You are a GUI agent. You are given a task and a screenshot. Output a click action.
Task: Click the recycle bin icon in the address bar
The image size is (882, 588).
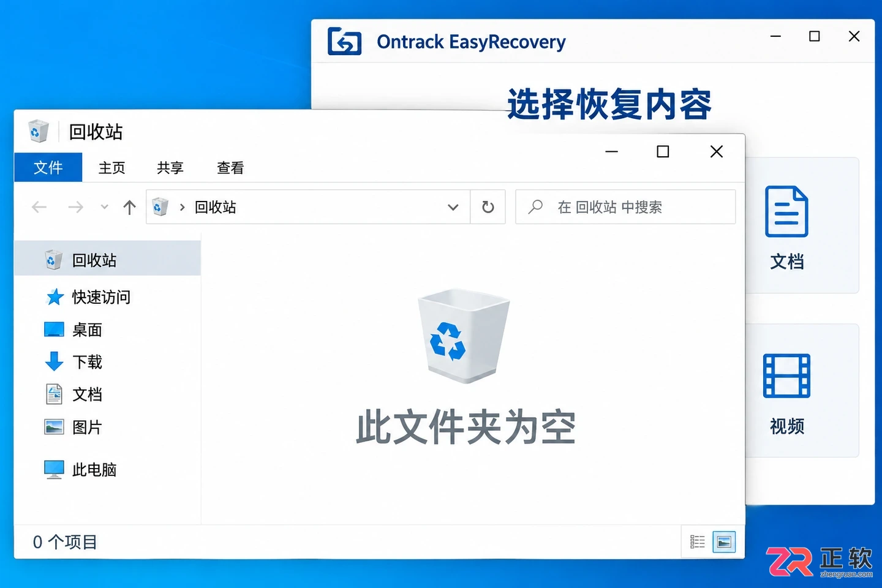(160, 207)
